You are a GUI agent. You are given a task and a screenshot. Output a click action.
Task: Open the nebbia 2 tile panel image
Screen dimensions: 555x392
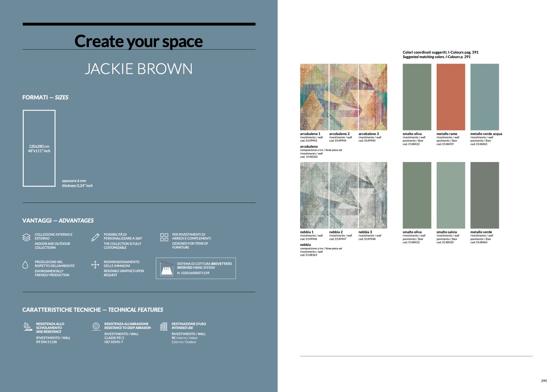tap(344, 195)
